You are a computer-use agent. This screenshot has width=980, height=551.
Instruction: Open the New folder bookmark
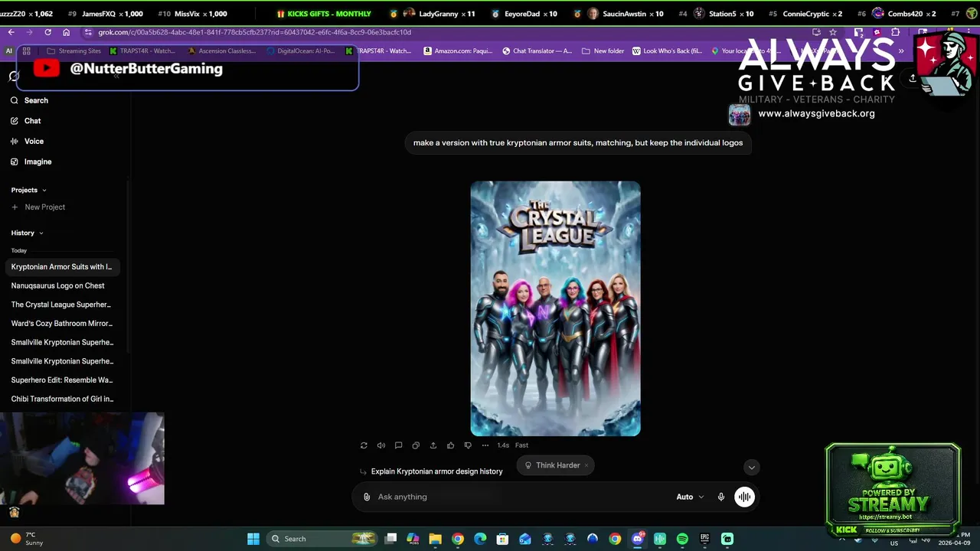click(x=603, y=51)
